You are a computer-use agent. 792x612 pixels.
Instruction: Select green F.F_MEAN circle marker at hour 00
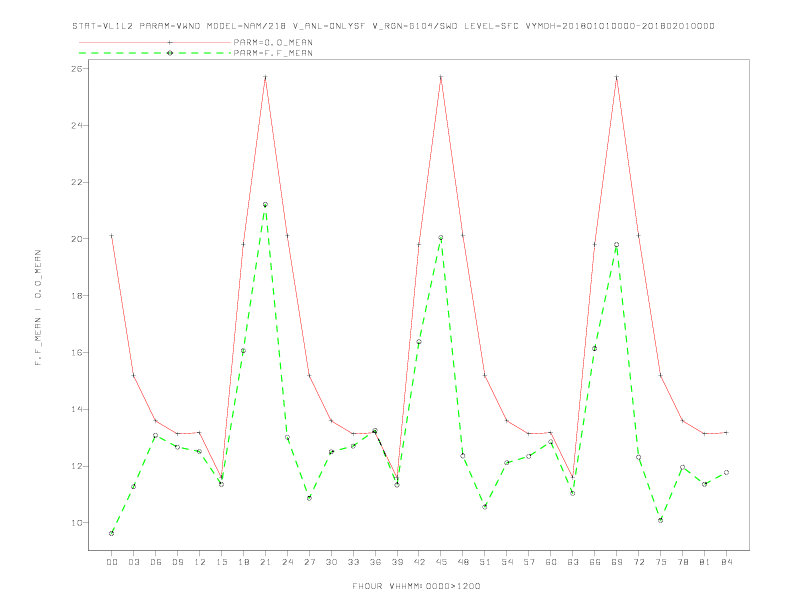point(112,533)
